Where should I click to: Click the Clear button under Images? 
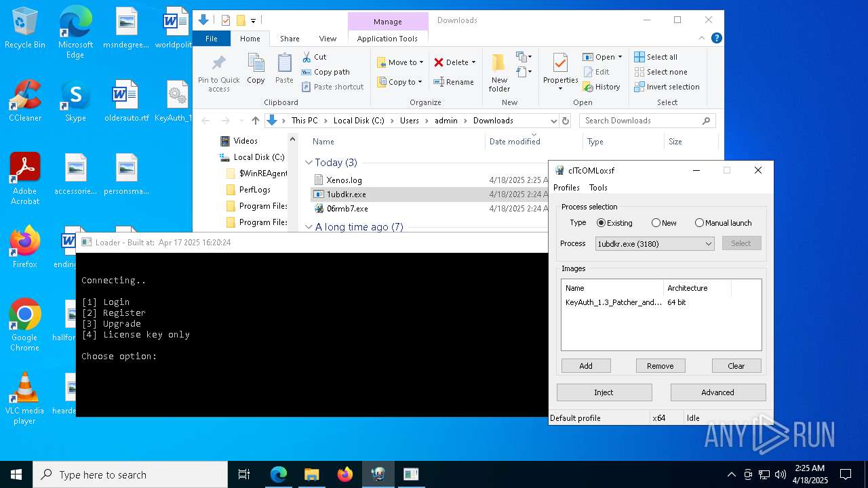click(736, 366)
